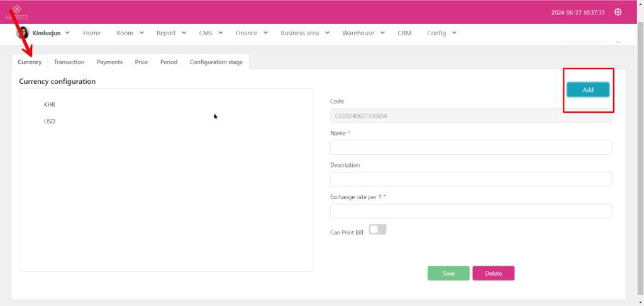
Task: Expand the Room menu dropdown
Action: pos(130,33)
